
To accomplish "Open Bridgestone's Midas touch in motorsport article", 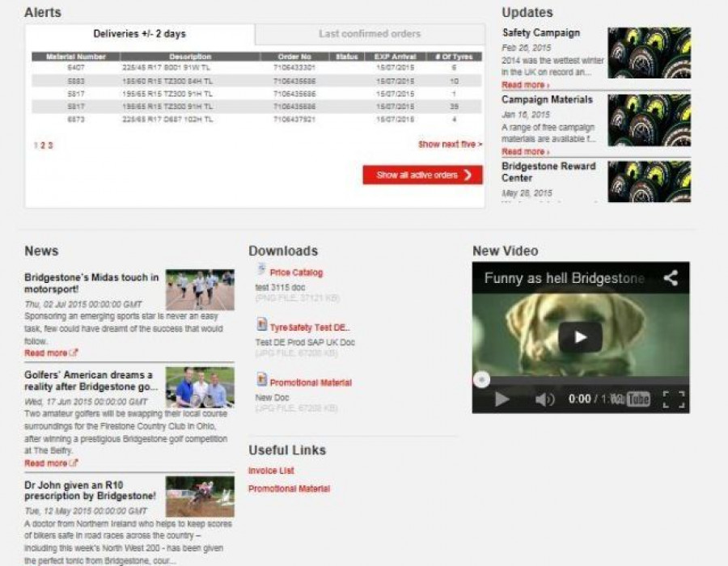I will 91,283.
